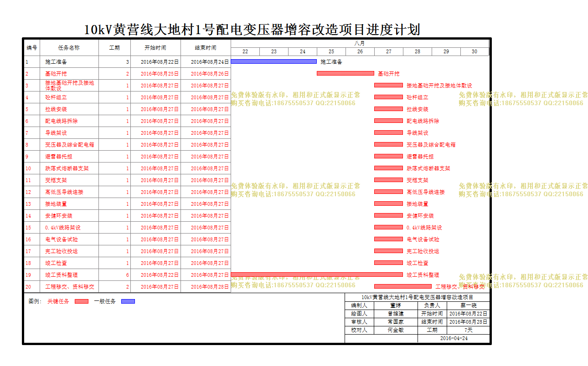Image resolution: width=588 pixels, height=366 pixels.
Task: Click the 编号 column header
Action: point(32,48)
